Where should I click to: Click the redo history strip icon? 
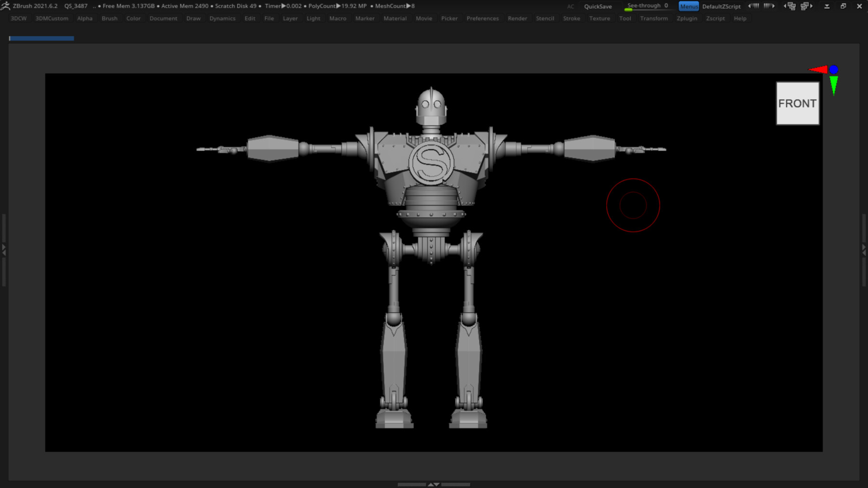[769, 6]
